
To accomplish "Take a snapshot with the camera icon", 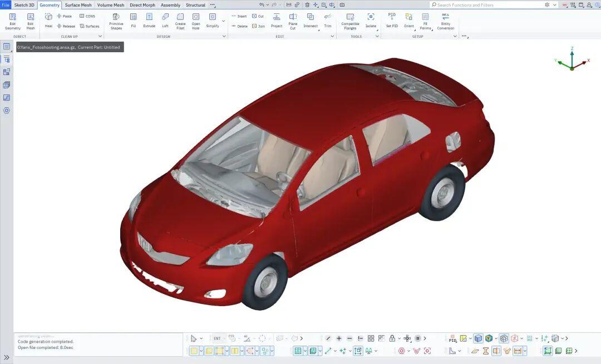I will point(342,5).
